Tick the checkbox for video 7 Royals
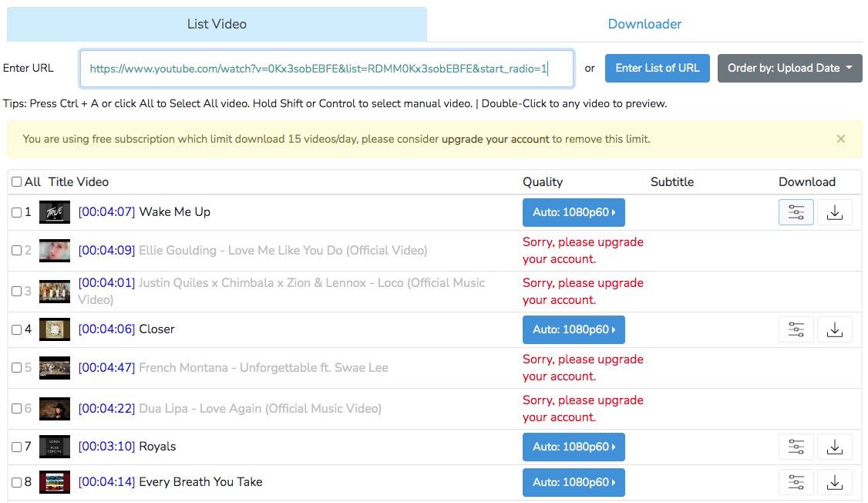 [17, 447]
